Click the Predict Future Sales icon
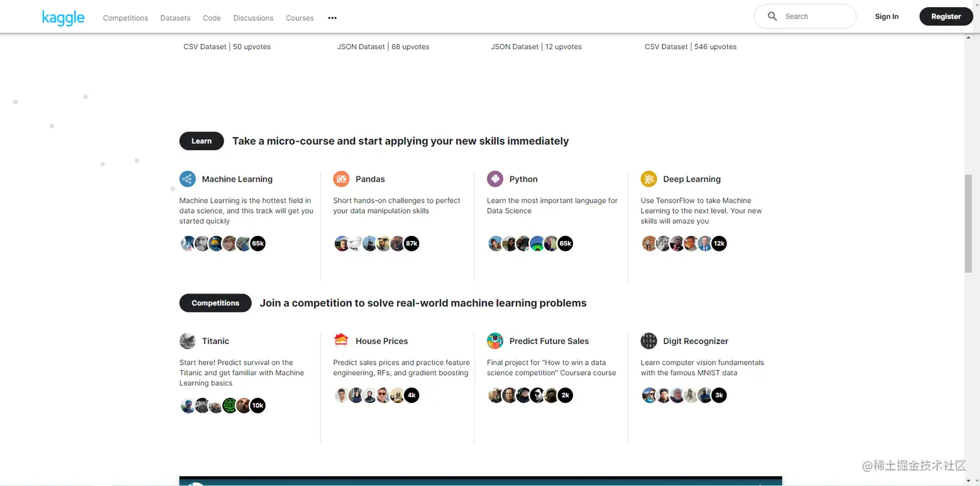The width and height of the screenshot is (980, 486). coord(495,341)
